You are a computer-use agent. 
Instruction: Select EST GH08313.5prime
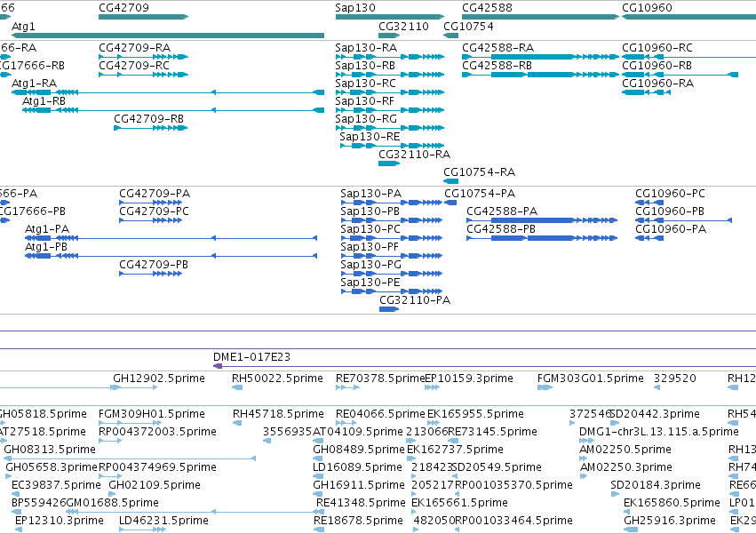[x=130, y=458]
